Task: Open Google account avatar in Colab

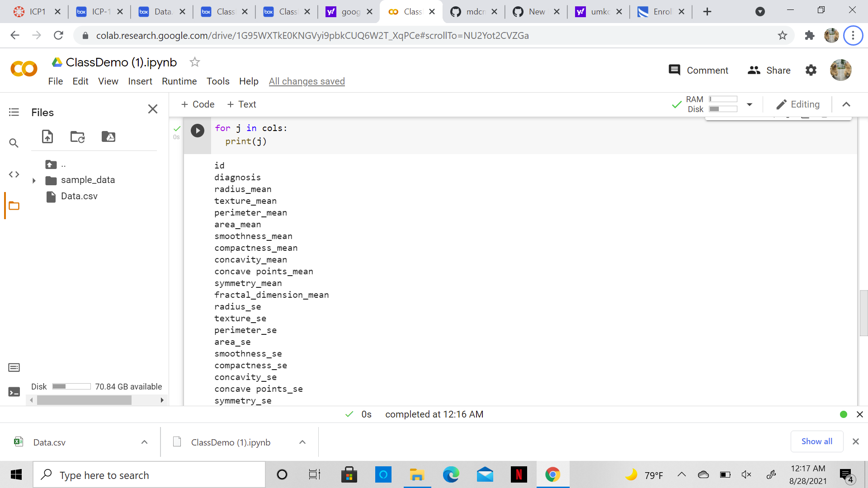Action: (841, 70)
